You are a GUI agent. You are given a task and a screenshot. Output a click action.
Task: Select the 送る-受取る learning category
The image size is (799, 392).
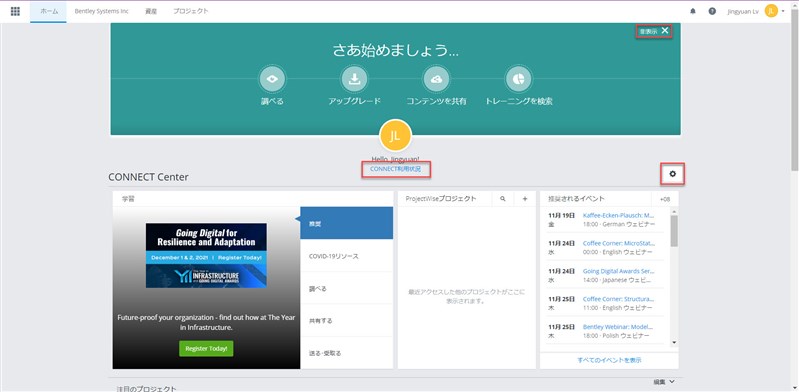coord(347,353)
